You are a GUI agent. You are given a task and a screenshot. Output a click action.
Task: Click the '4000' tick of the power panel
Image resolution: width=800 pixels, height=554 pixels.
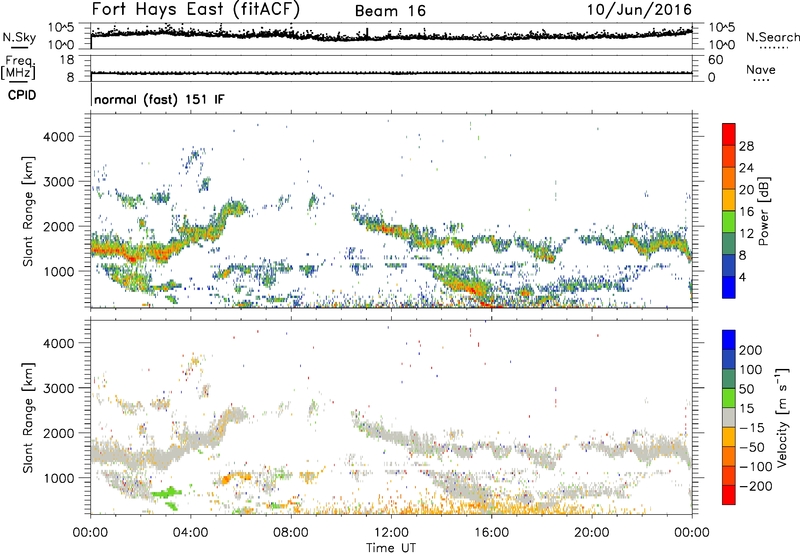point(58,137)
